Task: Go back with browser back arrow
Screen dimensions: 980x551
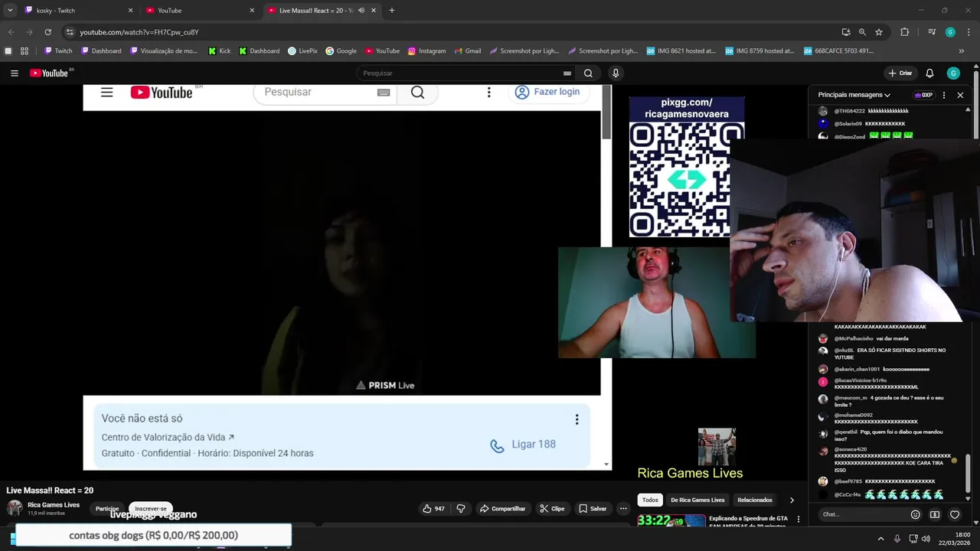Action: click(x=11, y=32)
